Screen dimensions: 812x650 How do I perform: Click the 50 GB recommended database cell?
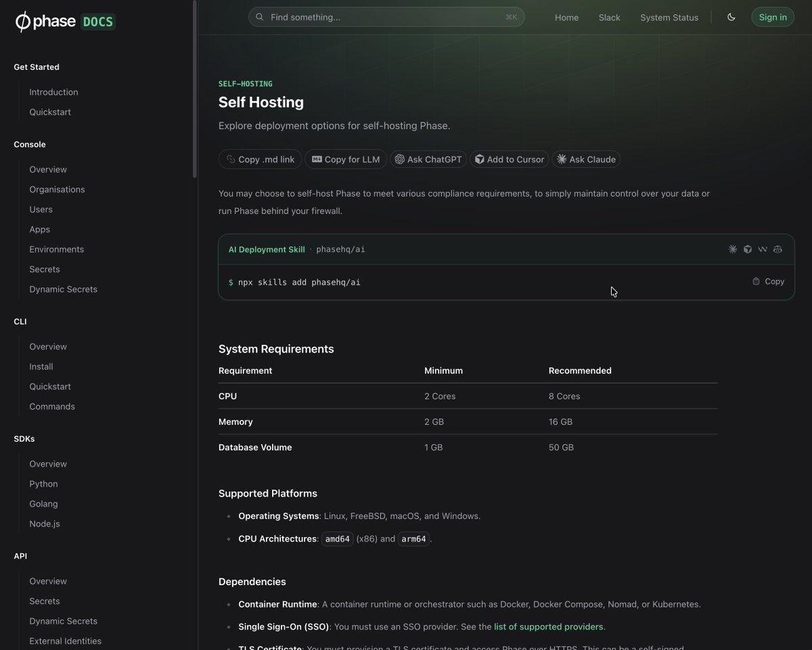click(x=561, y=448)
